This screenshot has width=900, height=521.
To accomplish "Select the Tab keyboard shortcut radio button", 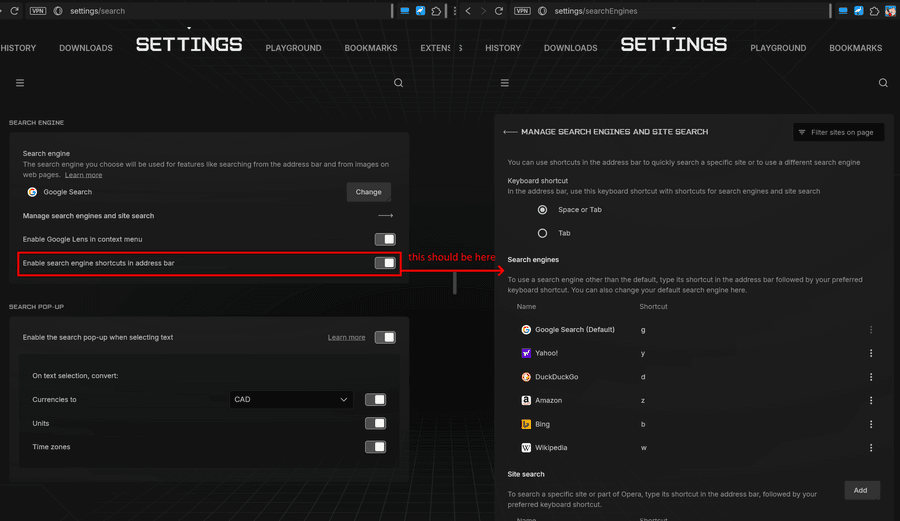I will tap(542, 233).
